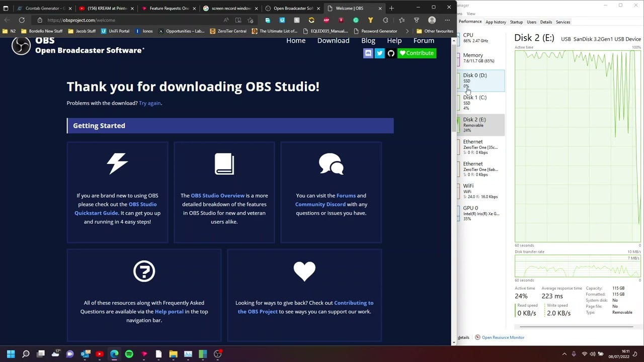Open OBS Studio Quickstart Guide link
The image size is (644, 362).
click(x=116, y=209)
